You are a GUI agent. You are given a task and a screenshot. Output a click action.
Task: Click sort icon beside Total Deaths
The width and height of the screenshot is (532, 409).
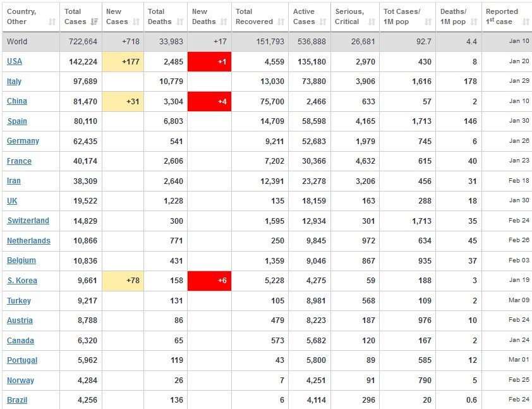coord(179,22)
